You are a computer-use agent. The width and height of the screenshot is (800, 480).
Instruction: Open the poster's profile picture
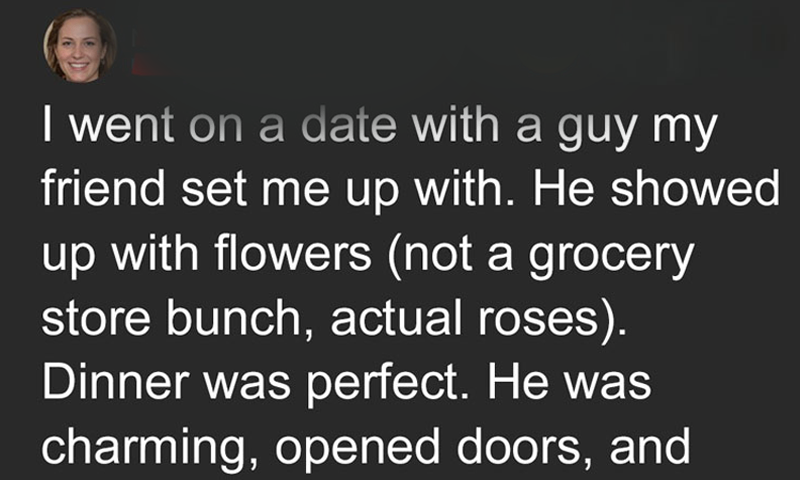click(80, 45)
